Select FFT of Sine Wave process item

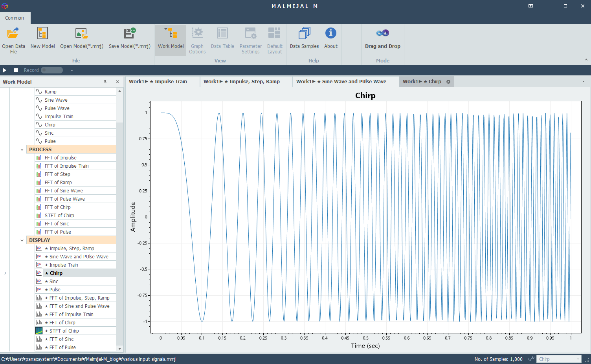[x=75, y=191]
